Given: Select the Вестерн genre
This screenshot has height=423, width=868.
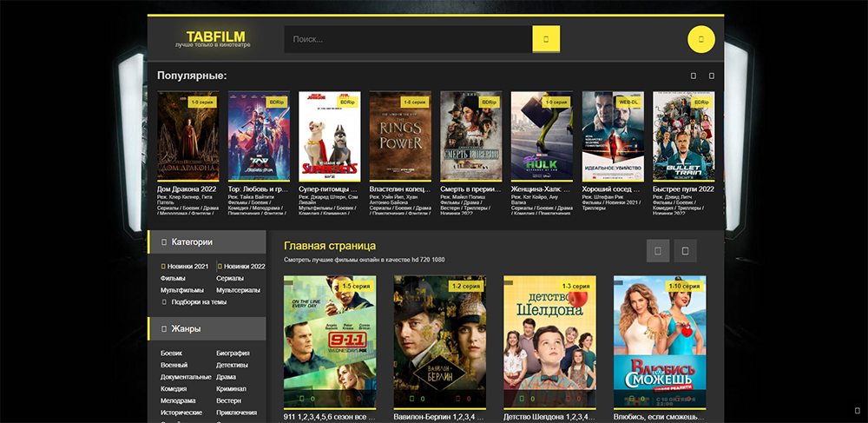Looking at the screenshot, I should click(x=228, y=401).
